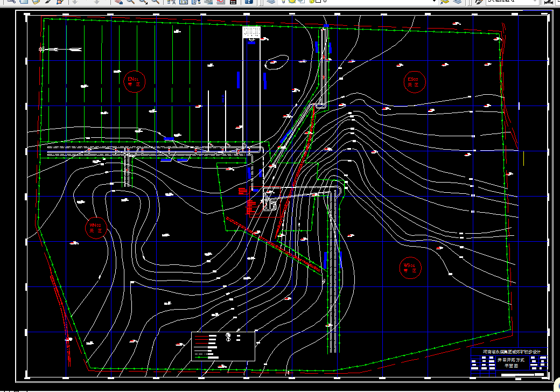Open the Zoom Window flyout icon
Screen dimensions: 560x392
point(143,2)
